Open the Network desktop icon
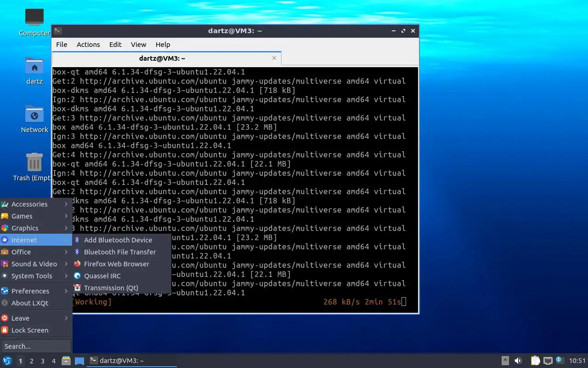Image resolution: width=588 pixels, height=368 pixels. tap(34, 115)
